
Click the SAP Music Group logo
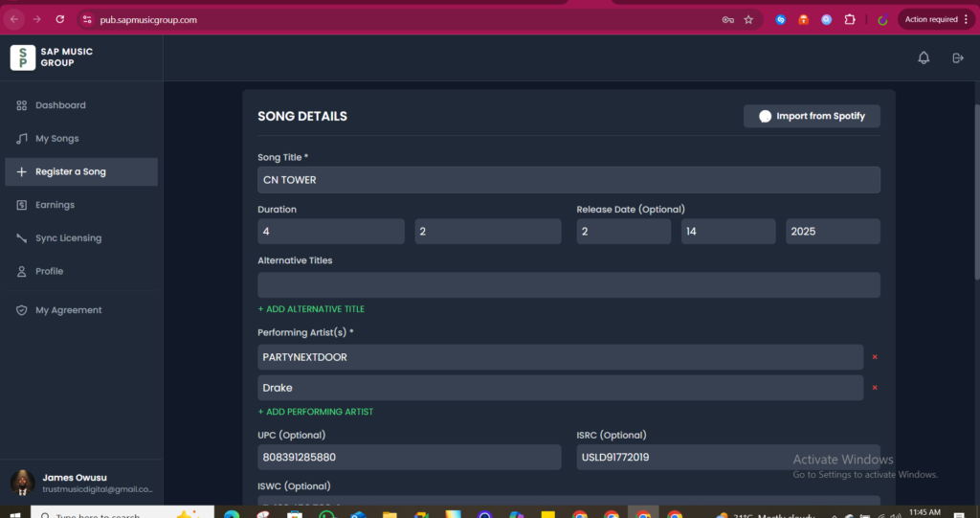point(23,57)
